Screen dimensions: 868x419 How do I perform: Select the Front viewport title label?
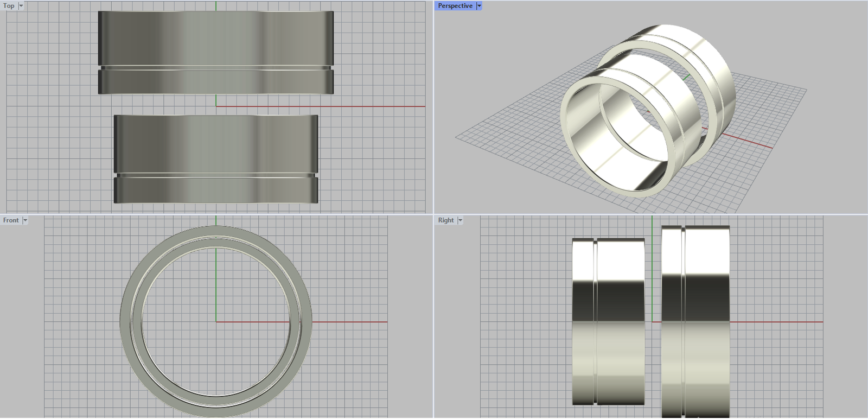pos(11,220)
